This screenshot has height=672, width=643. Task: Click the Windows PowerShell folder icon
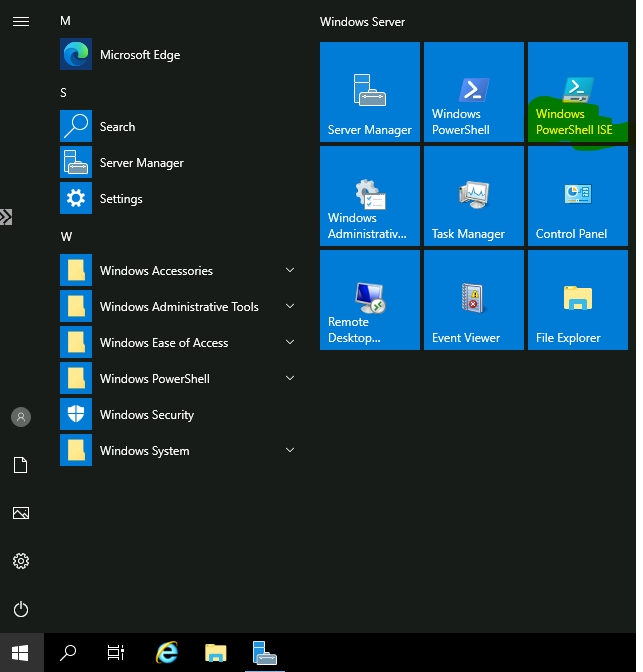76,378
